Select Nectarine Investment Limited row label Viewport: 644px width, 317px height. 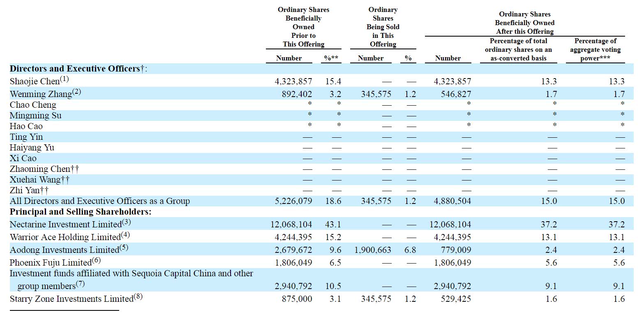(x=66, y=224)
